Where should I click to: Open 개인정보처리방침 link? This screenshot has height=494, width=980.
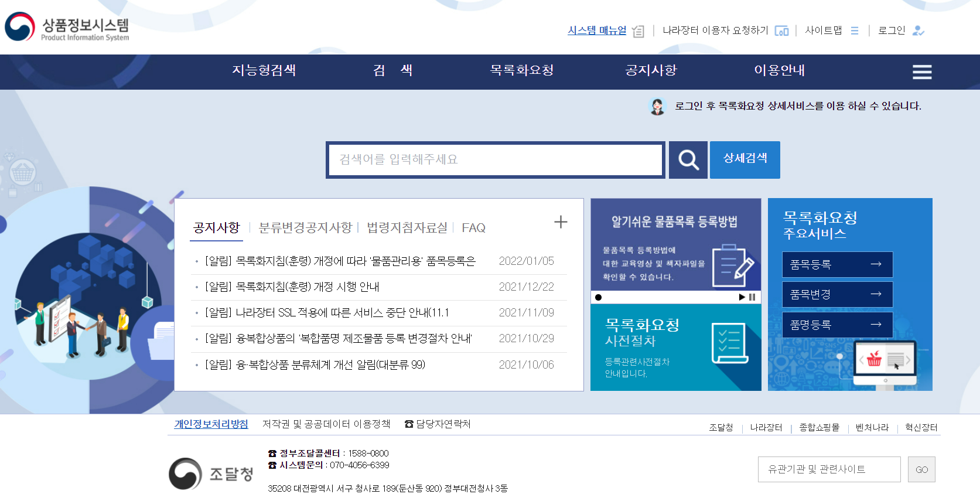click(211, 424)
